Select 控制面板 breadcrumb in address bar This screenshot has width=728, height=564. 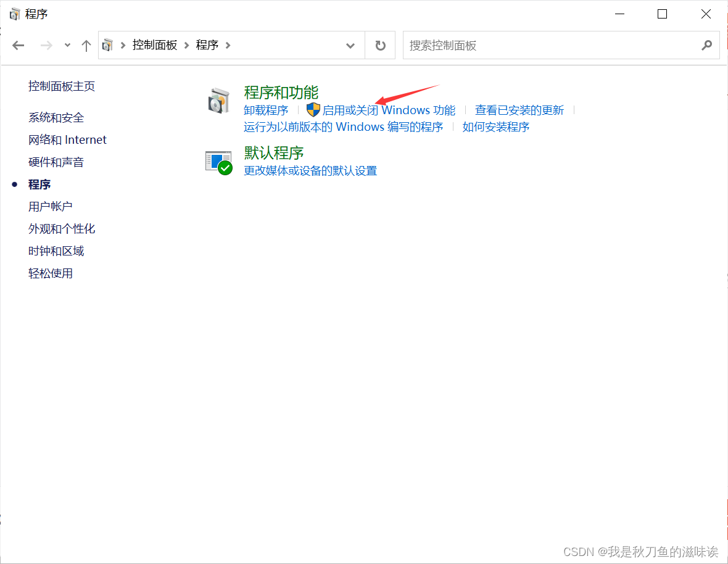tap(155, 45)
